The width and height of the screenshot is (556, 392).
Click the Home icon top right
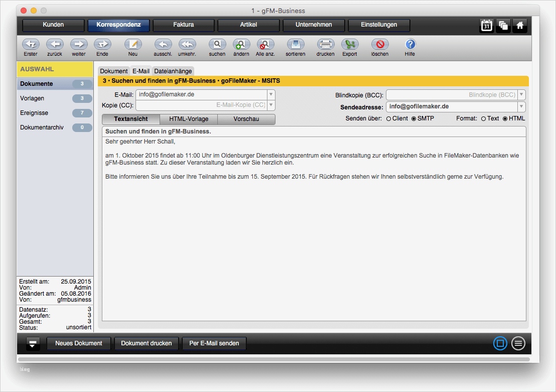click(x=520, y=25)
